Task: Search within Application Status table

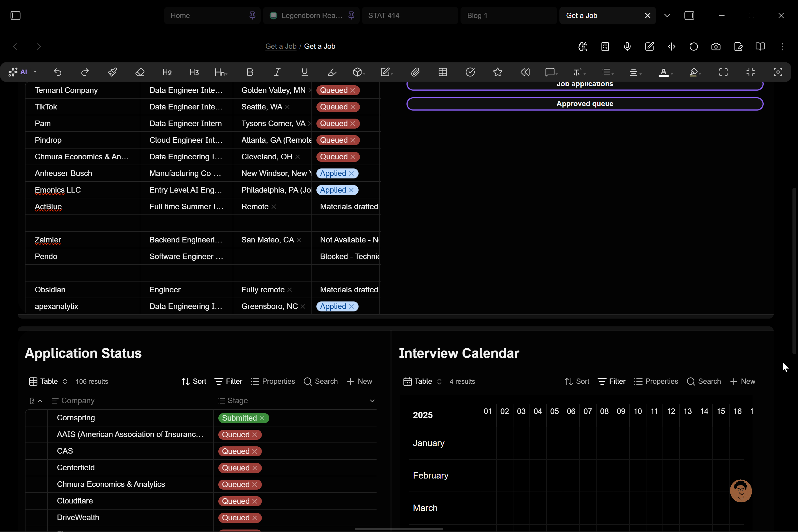Action: [x=321, y=381]
